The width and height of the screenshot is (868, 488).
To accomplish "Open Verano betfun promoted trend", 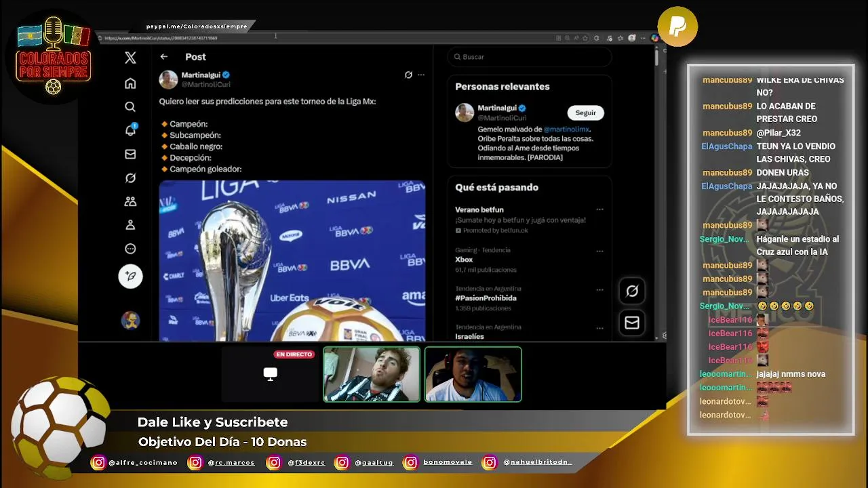I will coord(479,210).
